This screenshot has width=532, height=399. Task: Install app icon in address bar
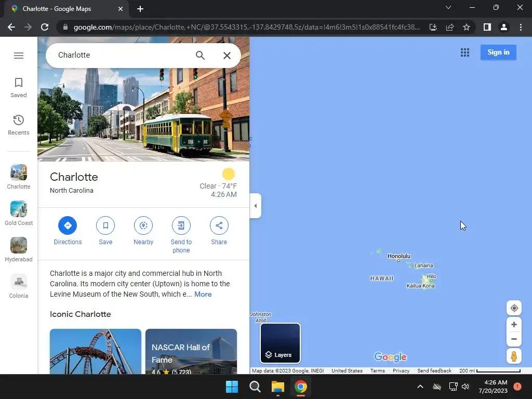point(433,27)
